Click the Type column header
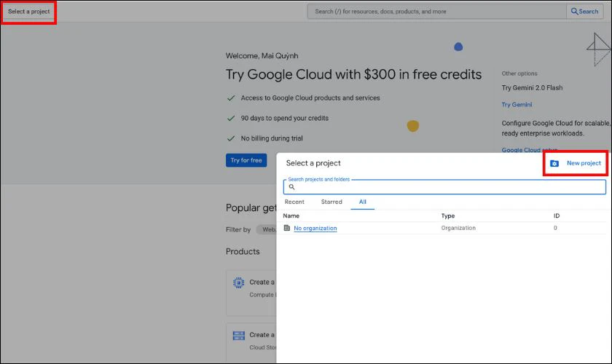This screenshot has width=612, height=364. click(448, 215)
